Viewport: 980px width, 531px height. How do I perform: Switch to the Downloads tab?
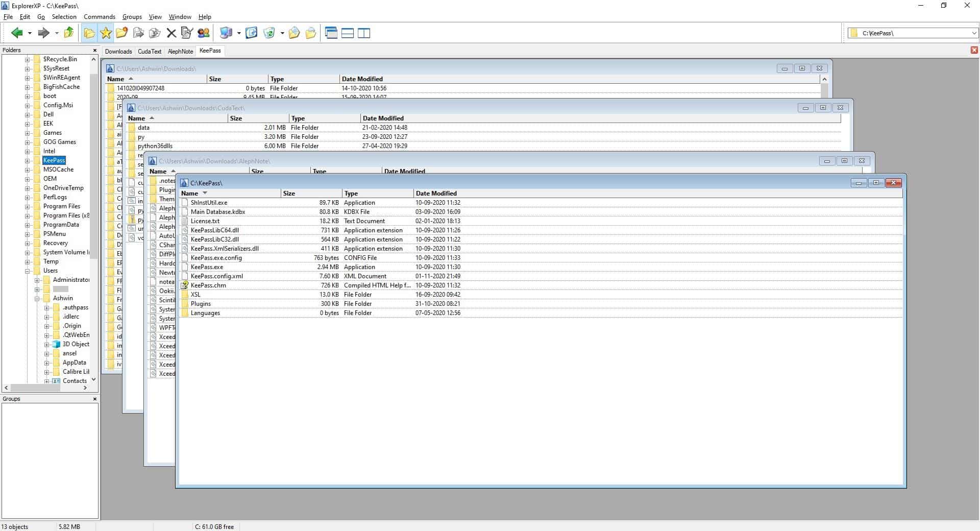(118, 52)
